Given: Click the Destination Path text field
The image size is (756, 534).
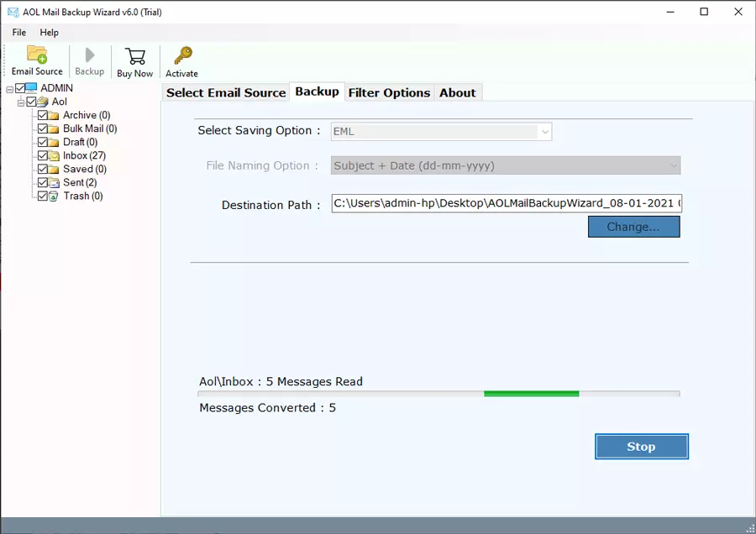Looking at the screenshot, I should tap(507, 203).
